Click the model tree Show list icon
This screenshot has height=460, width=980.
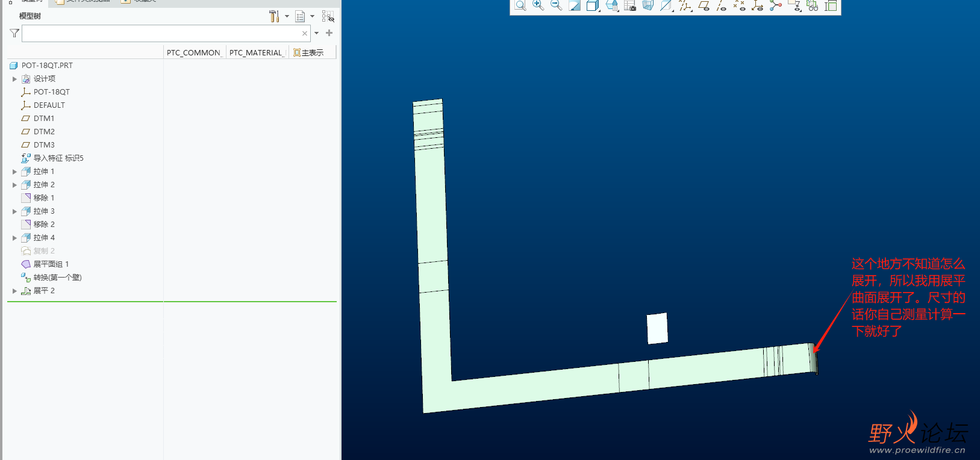(300, 16)
